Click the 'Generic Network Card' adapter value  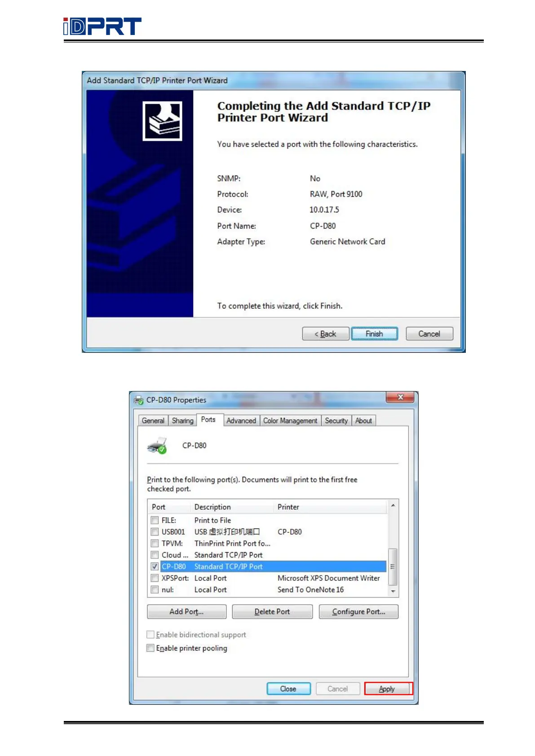[347, 242]
